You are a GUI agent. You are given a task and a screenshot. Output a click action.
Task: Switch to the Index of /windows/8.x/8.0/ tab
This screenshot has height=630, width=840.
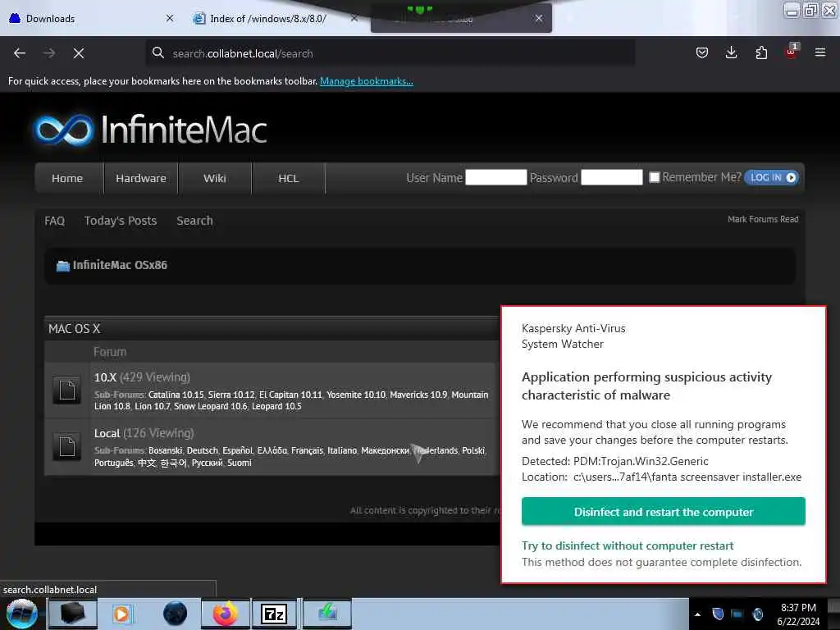(276, 18)
